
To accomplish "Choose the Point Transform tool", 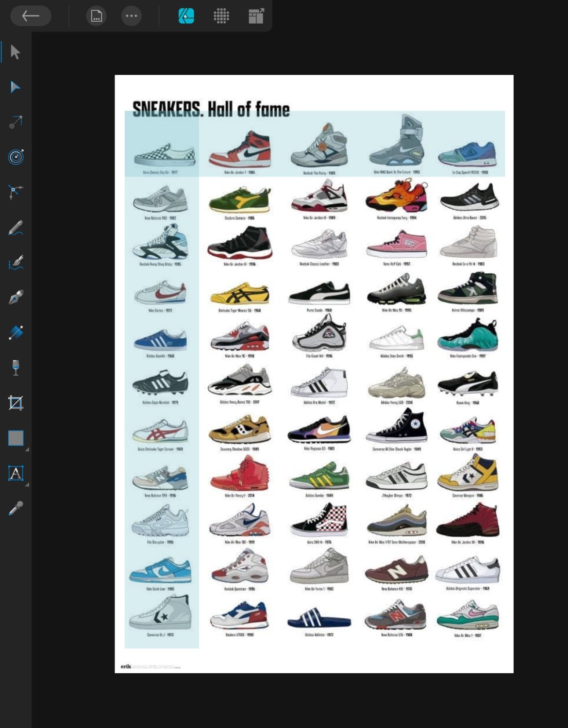I will point(16,122).
